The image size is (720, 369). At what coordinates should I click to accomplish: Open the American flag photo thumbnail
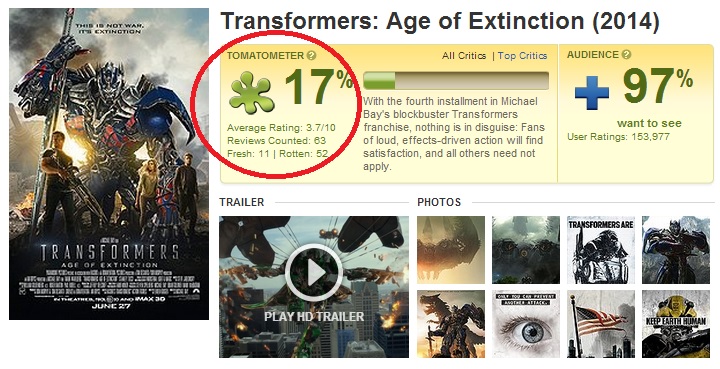601,324
